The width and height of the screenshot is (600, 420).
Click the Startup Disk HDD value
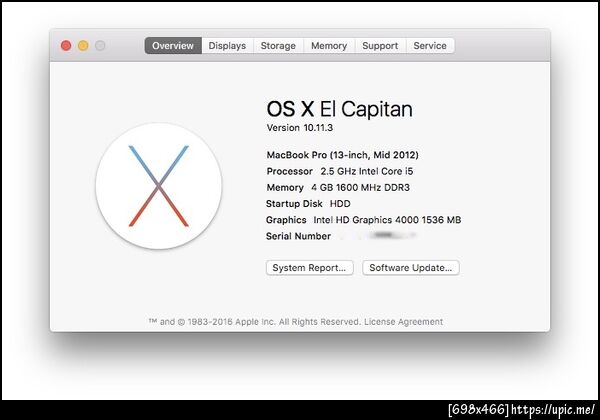pos(340,204)
